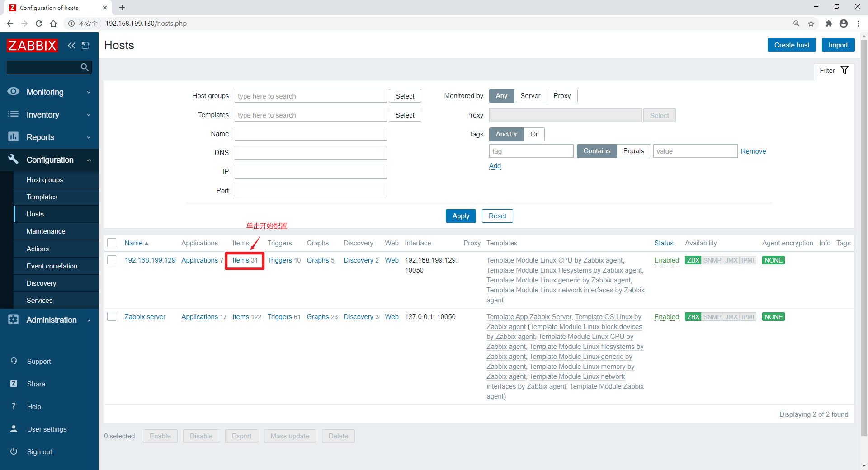Click the Inventory list icon
The image size is (868, 470).
(x=14, y=114)
